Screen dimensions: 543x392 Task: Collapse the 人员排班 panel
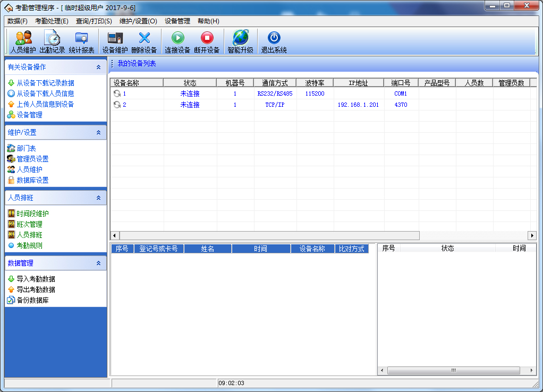tap(98, 197)
